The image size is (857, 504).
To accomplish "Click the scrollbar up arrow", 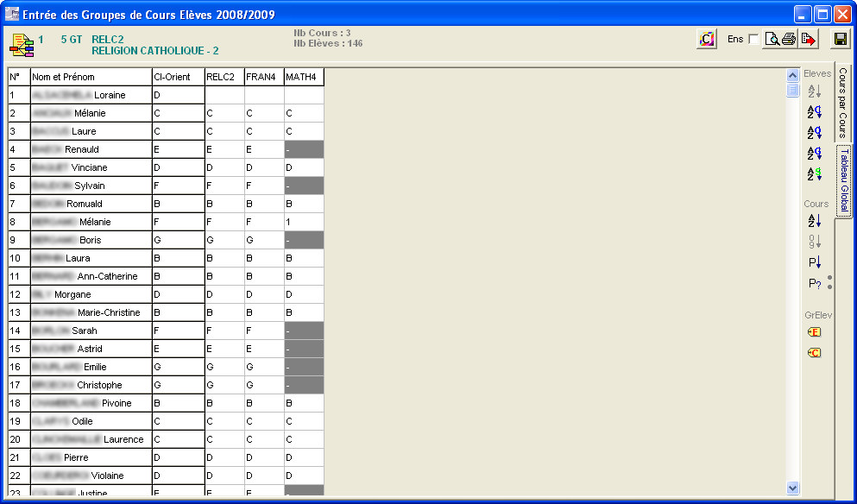I will 792,75.
